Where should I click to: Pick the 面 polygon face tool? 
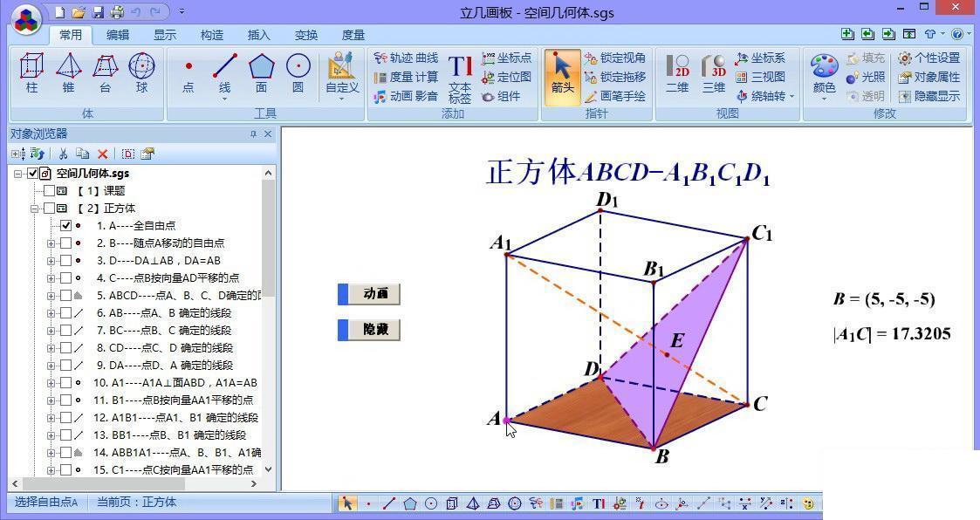(x=261, y=73)
